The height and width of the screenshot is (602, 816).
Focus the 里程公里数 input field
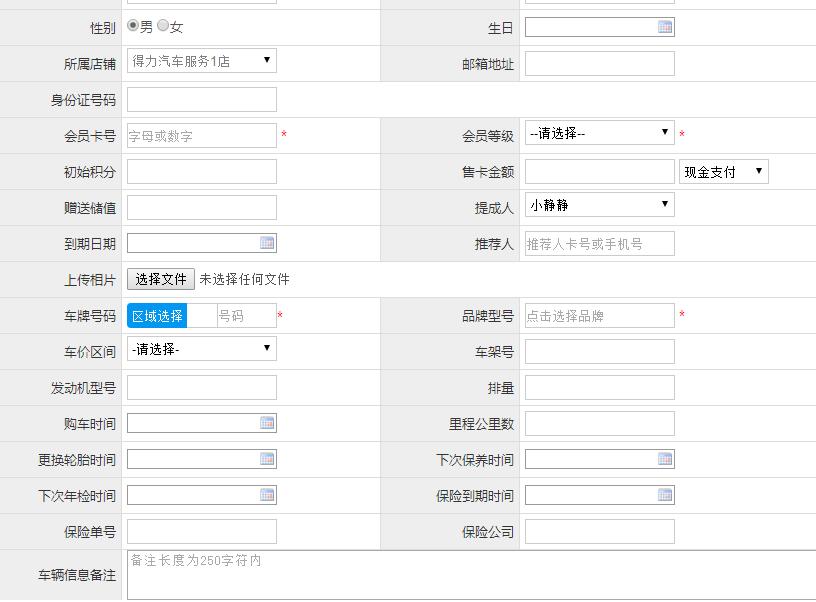click(600, 424)
